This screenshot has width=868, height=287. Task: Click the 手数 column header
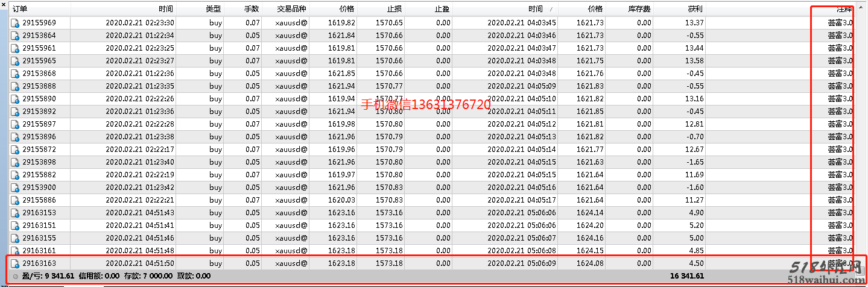click(x=251, y=9)
